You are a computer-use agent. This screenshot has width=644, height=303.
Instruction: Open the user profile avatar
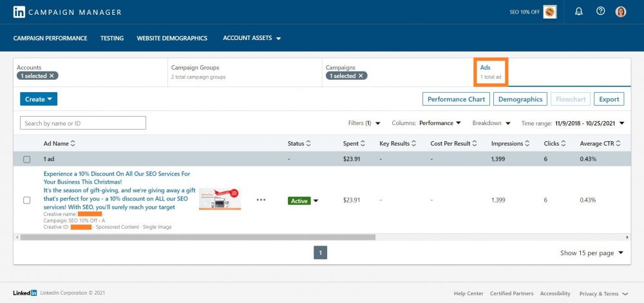coord(621,12)
